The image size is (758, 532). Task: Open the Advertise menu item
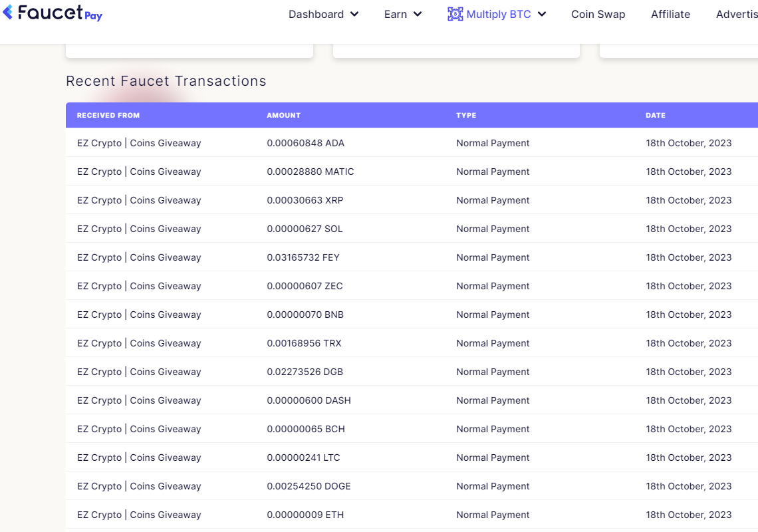(737, 15)
